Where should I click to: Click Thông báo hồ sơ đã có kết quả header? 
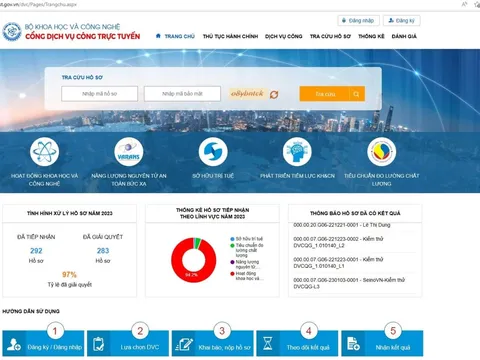355,213
